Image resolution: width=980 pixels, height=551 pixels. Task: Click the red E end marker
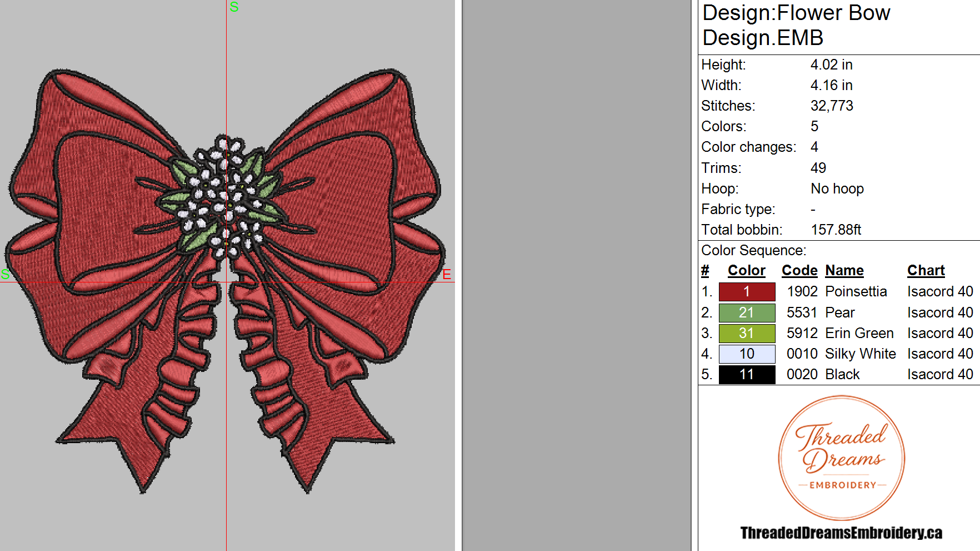[x=447, y=274]
